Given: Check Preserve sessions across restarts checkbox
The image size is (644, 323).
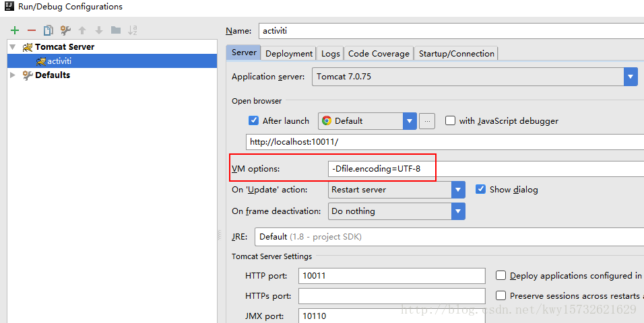Looking at the screenshot, I should [x=501, y=295].
